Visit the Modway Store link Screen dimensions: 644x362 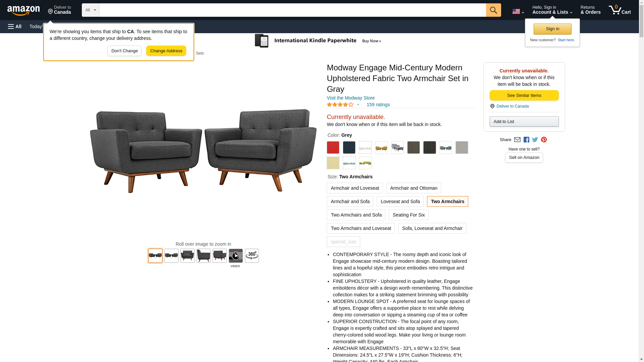pyautogui.click(x=351, y=98)
